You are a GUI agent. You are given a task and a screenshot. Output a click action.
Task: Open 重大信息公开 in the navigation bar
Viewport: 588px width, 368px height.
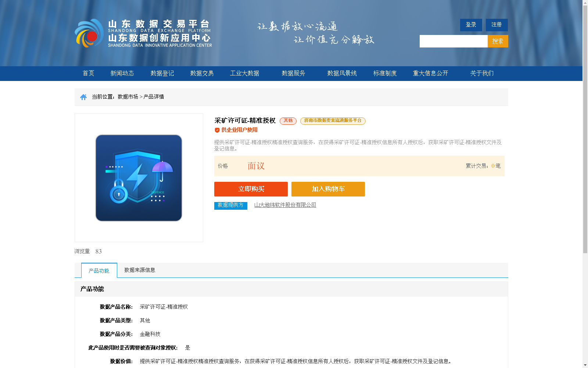pyautogui.click(x=431, y=73)
